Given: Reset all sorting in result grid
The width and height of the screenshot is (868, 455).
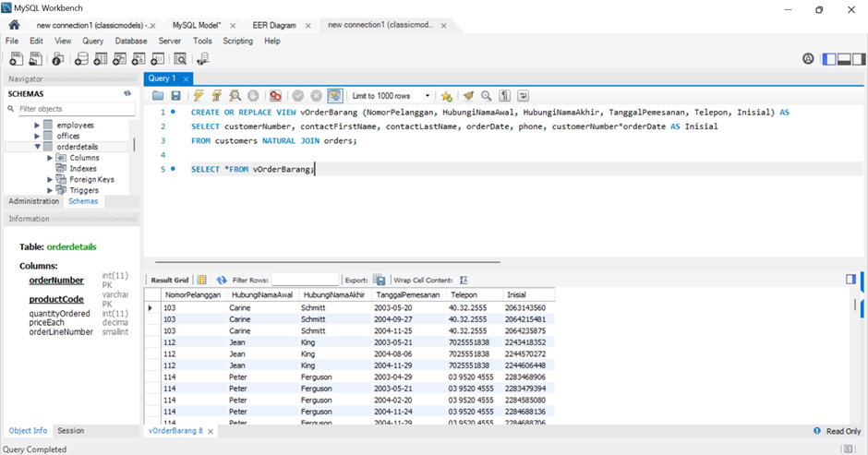Looking at the screenshot, I should [222, 280].
